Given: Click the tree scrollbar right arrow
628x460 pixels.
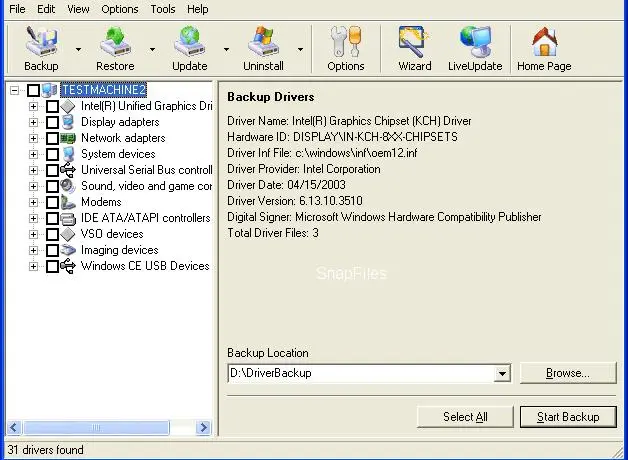Looking at the screenshot, I should tap(203, 428).
